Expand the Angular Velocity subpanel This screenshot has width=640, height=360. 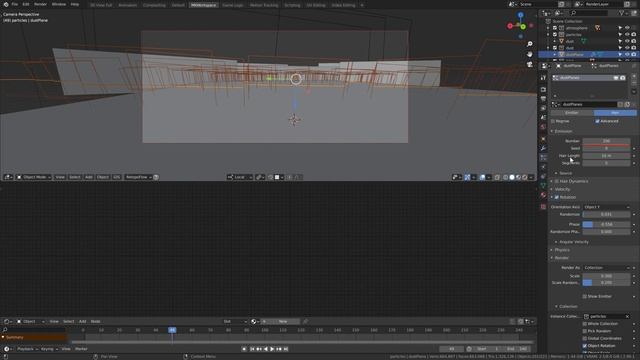tap(573, 242)
